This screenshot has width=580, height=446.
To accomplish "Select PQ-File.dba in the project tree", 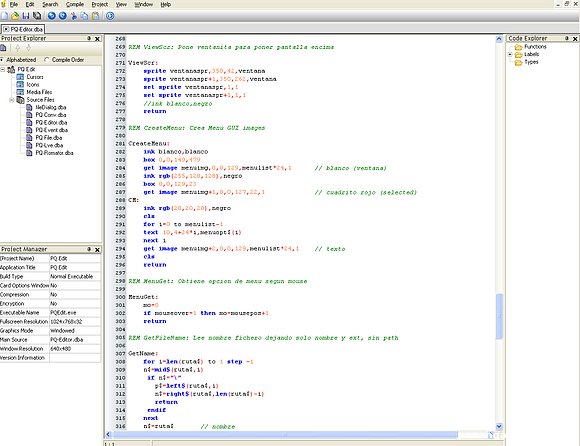I will pos(49,138).
